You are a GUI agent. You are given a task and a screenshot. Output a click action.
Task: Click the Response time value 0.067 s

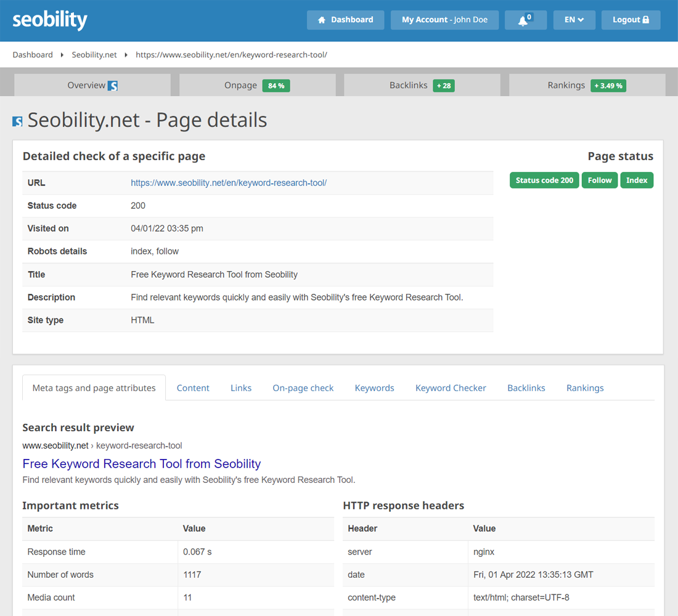coord(197,552)
